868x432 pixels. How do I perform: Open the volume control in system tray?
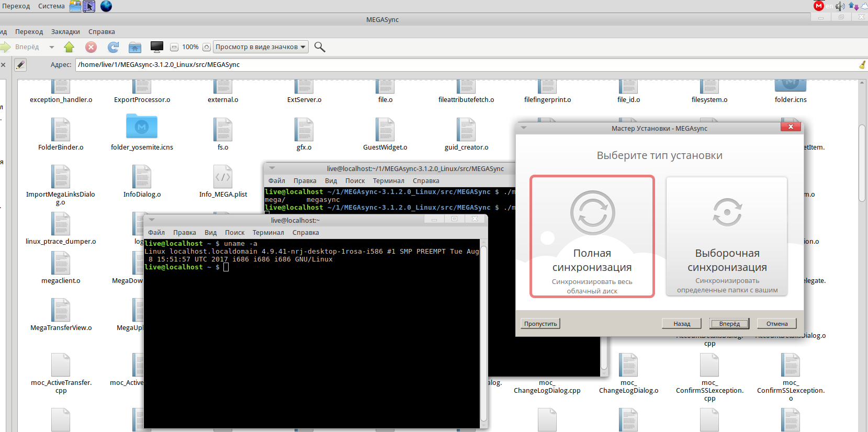click(840, 6)
